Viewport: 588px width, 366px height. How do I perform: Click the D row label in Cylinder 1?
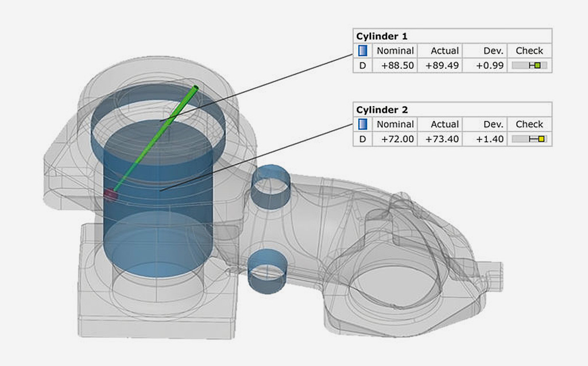[362, 65]
